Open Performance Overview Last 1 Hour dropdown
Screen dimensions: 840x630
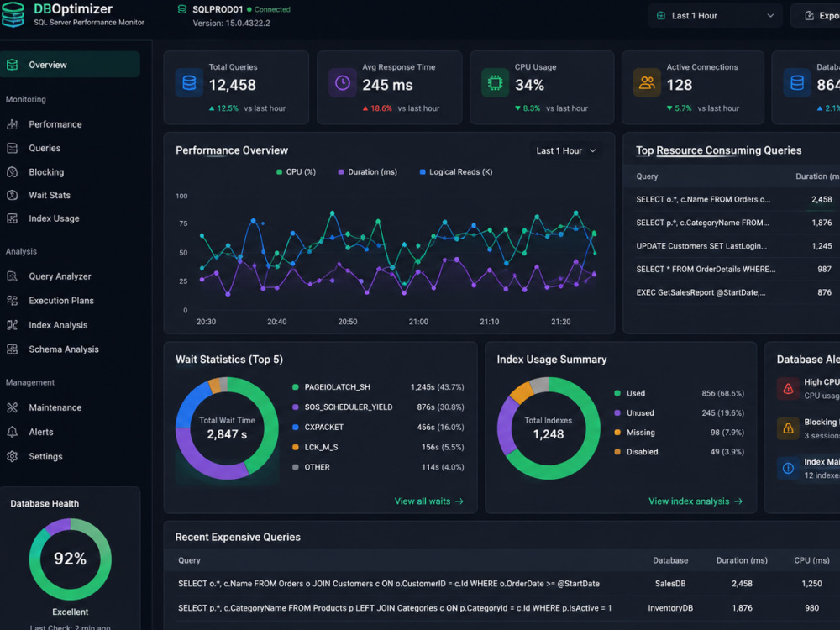pyautogui.click(x=566, y=151)
